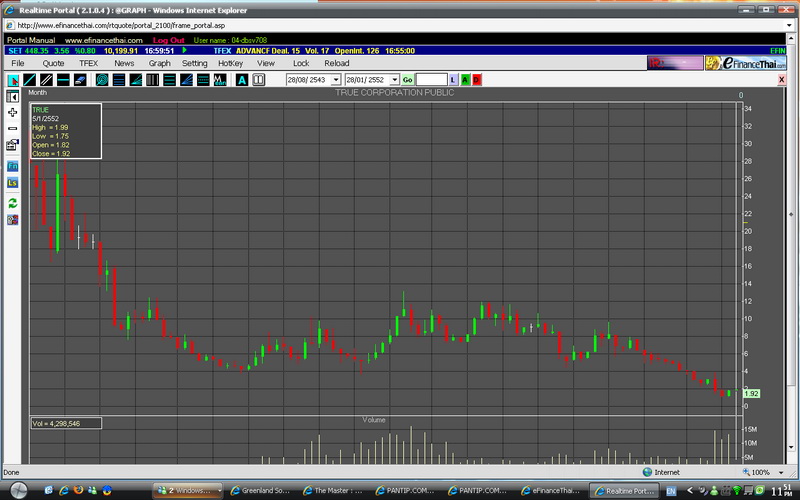Click the IR banner image
This screenshot has width=800, height=500.
point(675,63)
